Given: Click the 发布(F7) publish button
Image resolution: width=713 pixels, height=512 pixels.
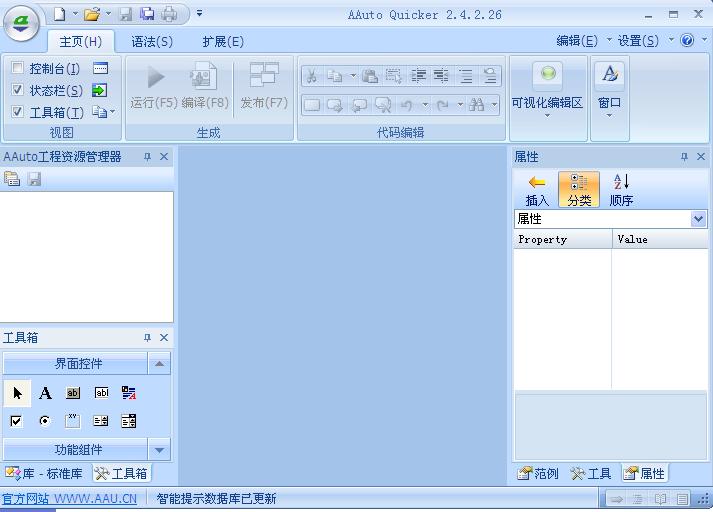Looking at the screenshot, I should point(264,86).
